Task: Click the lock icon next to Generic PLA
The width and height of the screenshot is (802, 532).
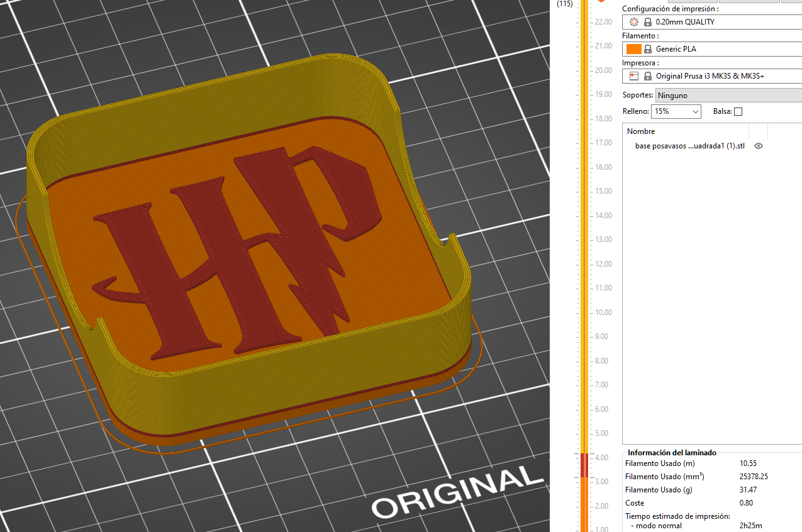Action: tap(647, 49)
